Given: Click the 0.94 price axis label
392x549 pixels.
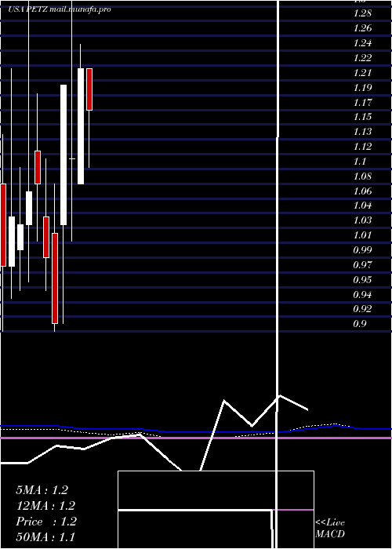Looking at the screenshot, I should tap(362, 294).
